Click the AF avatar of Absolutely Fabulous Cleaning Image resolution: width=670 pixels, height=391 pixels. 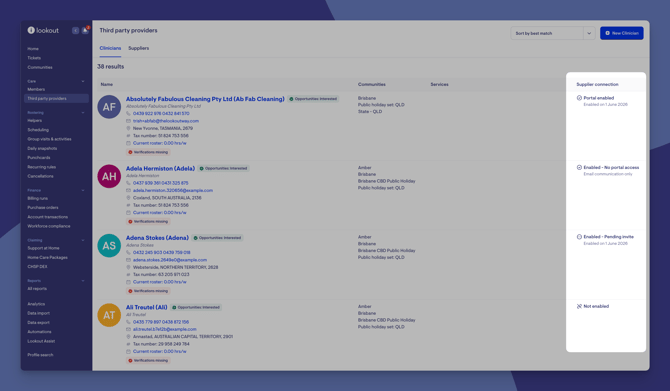click(x=109, y=107)
